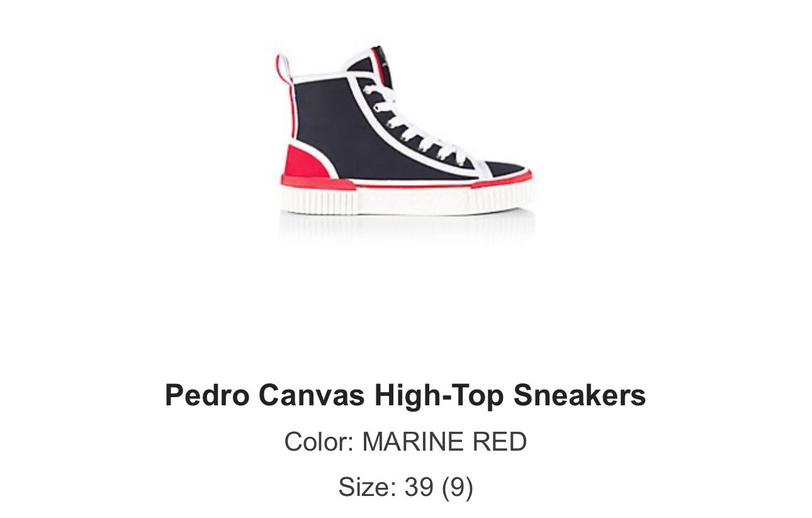Click the 39 (9) size value

[x=439, y=487]
